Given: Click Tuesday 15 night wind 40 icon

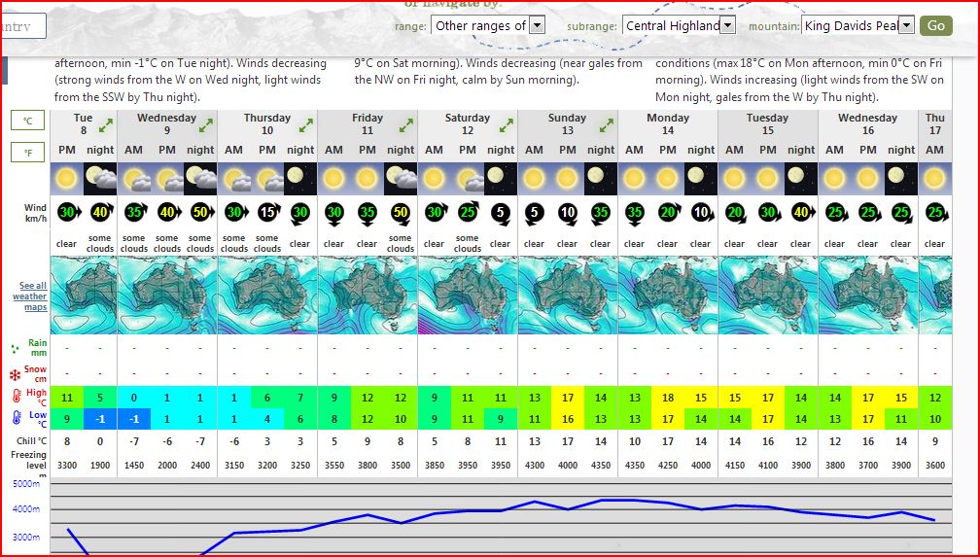Looking at the screenshot, I should 801,213.
